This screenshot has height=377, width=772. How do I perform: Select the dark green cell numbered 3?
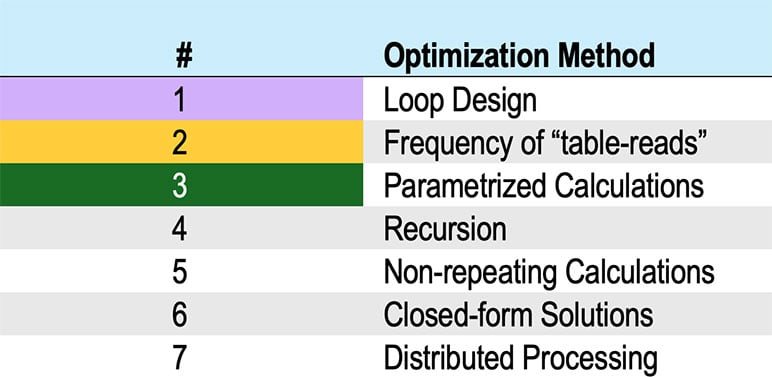[x=181, y=185]
